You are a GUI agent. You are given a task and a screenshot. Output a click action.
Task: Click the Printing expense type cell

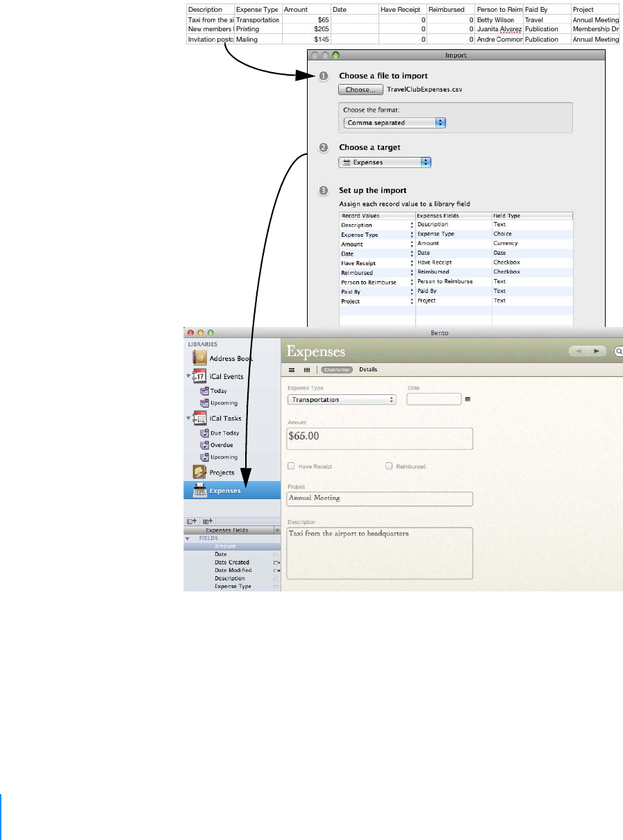[x=258, y=30]
